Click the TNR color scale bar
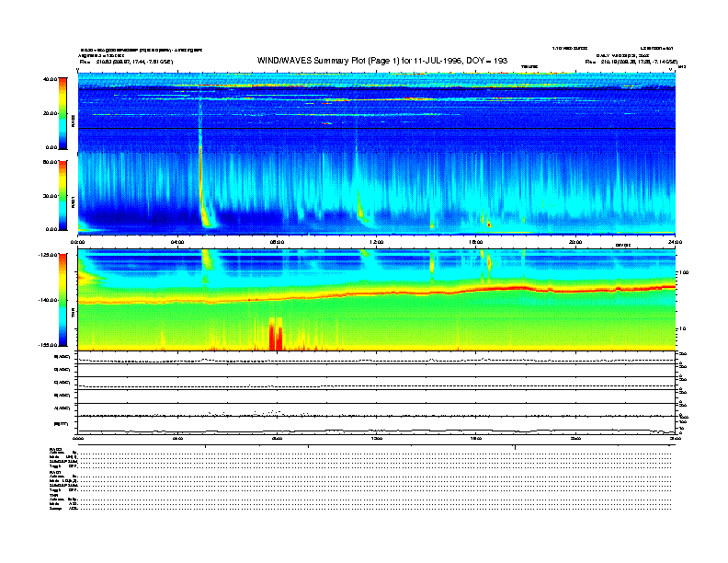728x563 pixels. coord(63,300)
